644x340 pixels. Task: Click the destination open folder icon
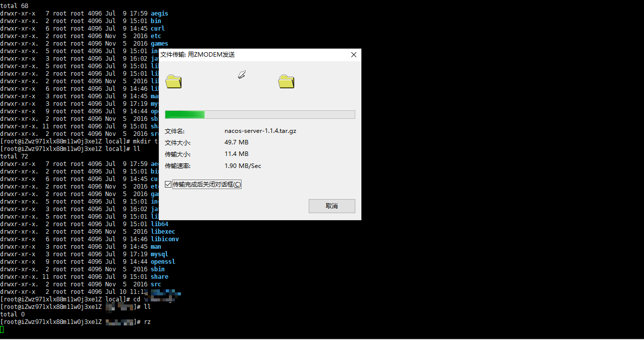pos(286,81)
